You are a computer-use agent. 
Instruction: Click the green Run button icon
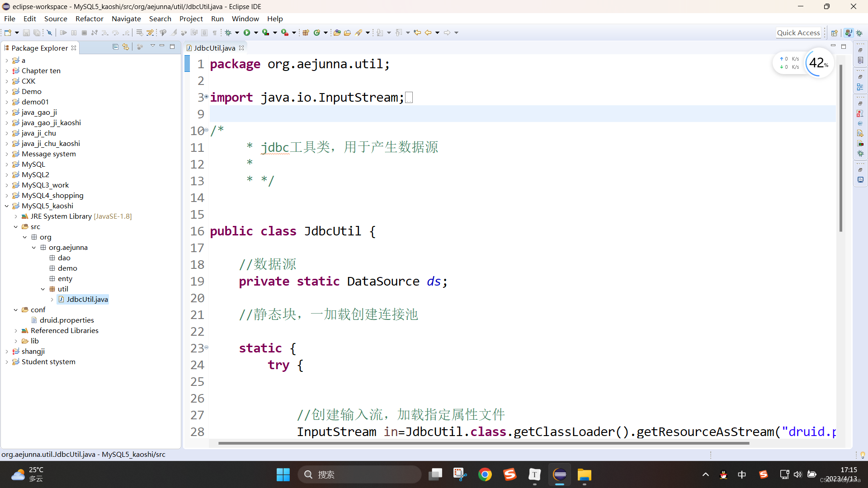[x=247, y=33]
